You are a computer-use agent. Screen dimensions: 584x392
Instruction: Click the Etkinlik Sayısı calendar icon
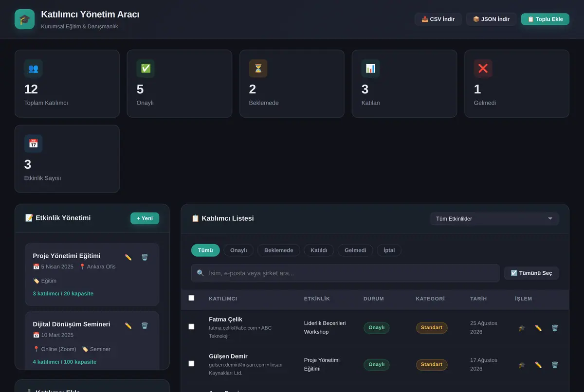click(34, 143)
